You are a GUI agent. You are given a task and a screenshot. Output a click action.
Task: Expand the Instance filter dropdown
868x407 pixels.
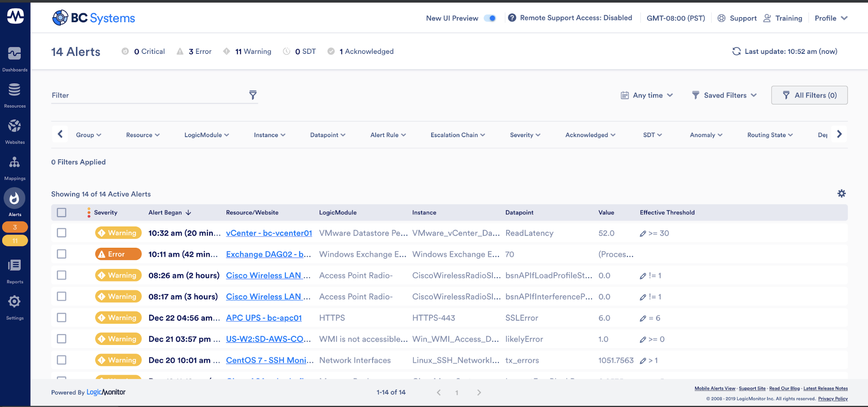point(270,135)
